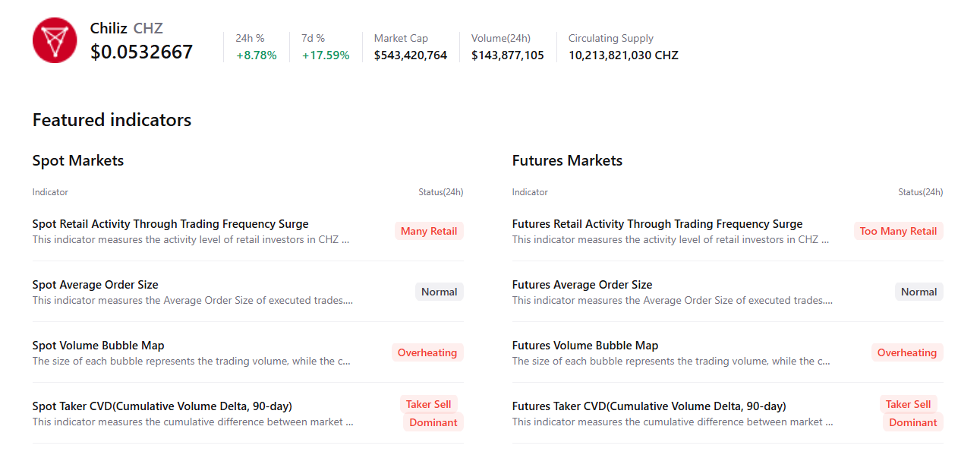Click the spot 'Taker Sell Dominant' badge
The height and width of the screenshot is (458, 980).
(x=431, y=413)
